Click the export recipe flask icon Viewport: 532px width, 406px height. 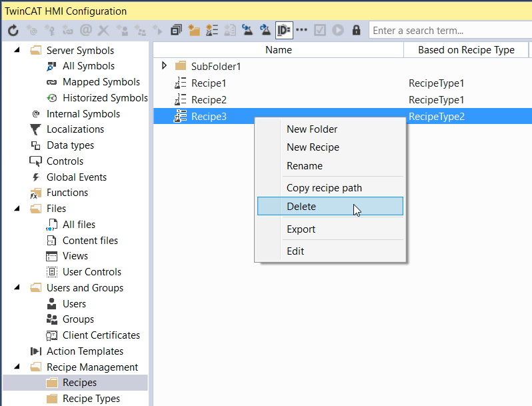(x=265, y=31)
